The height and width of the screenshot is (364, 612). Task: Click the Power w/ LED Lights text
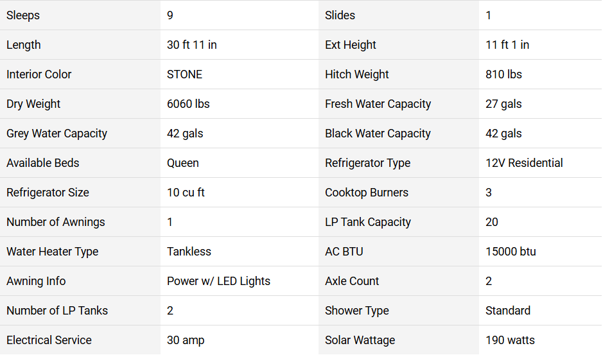(x=218, y=281)
